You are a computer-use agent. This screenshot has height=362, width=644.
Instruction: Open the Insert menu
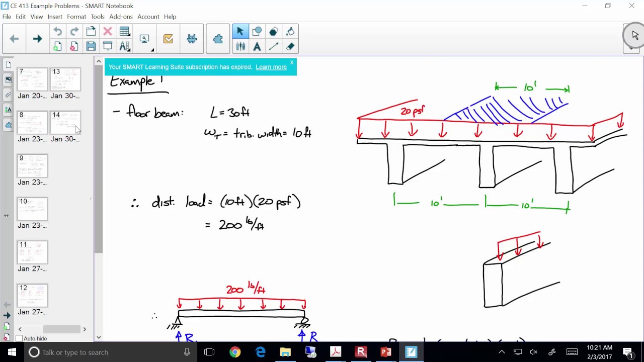point(55,17)
